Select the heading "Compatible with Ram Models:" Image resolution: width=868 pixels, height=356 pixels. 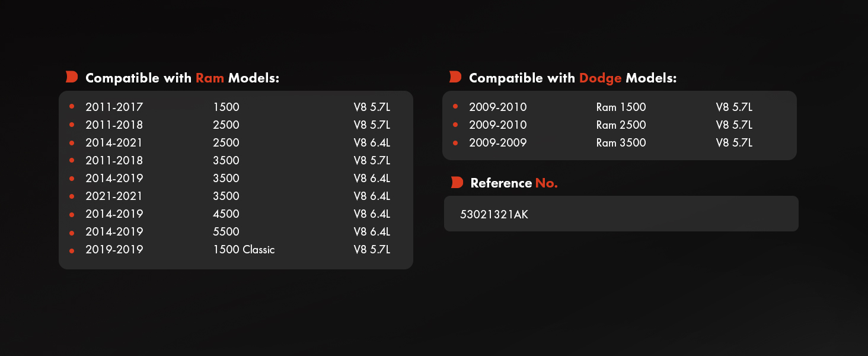tap(183, 78)
